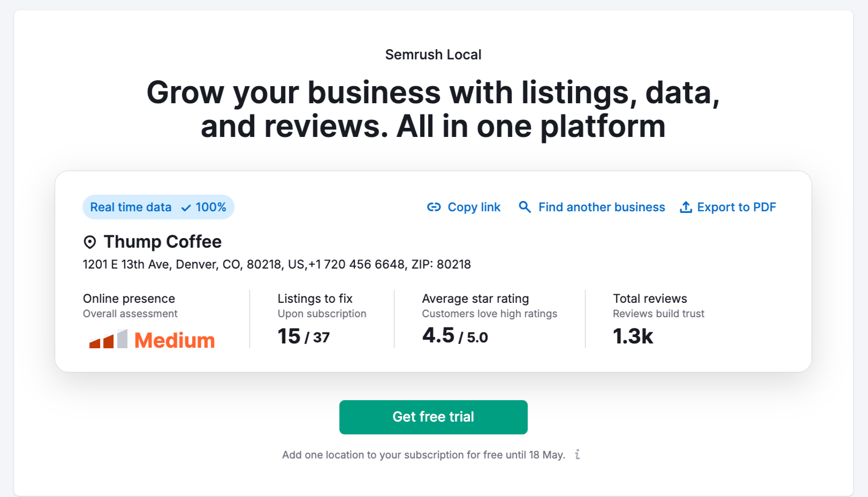
Task: Click the 4.5 / 5.0 average star rating
Action: (x=455, y=336)
